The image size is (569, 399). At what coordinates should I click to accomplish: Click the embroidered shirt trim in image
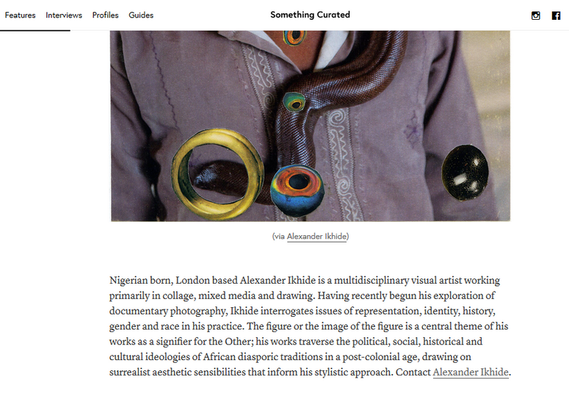[x=339, y=160]
